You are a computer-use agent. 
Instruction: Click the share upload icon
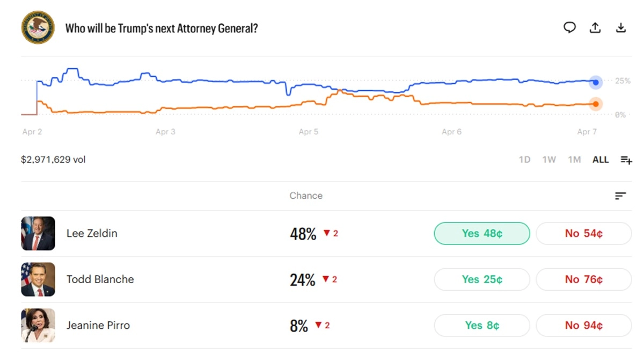pos(595,28)
